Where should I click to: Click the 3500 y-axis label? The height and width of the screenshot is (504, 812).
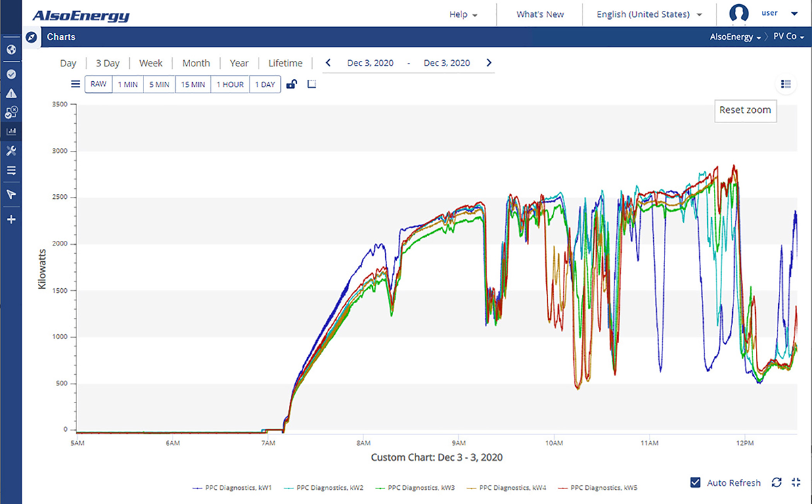pos(60,104)
